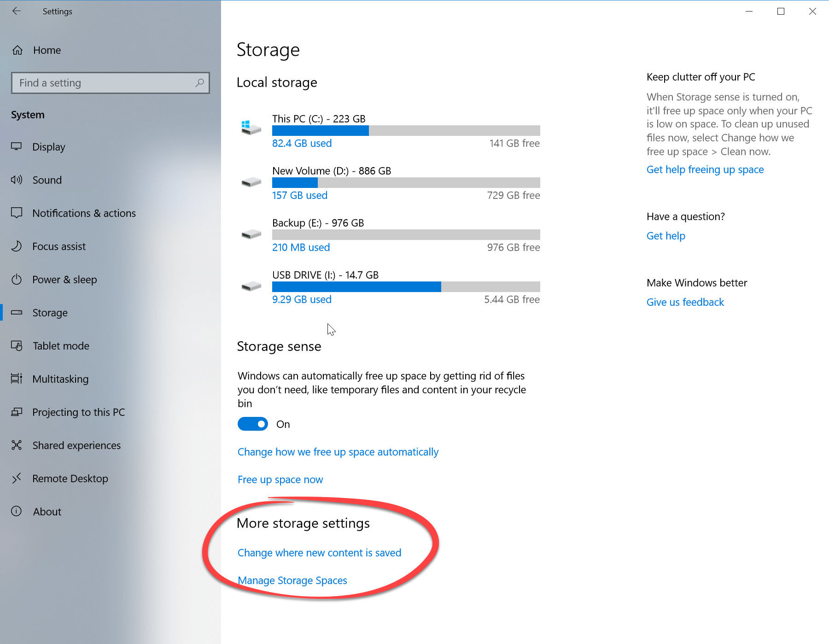Open 210 MB used details for E:

click(301, 247)
